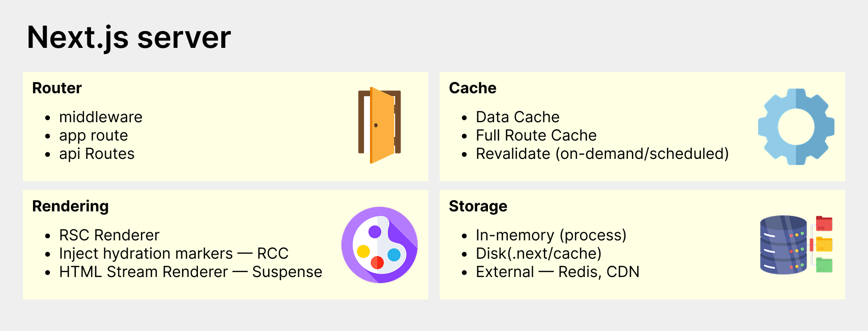
Task: Click the purple paint palette icon
Action: click(380, 245)
